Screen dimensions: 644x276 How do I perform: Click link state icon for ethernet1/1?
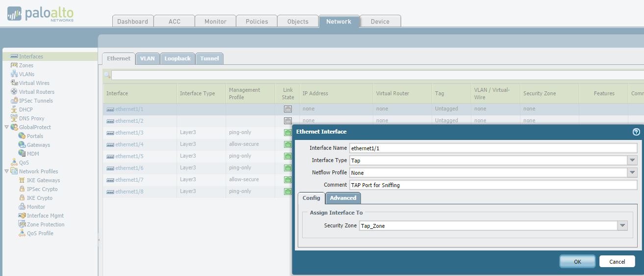tap(288, 109)
